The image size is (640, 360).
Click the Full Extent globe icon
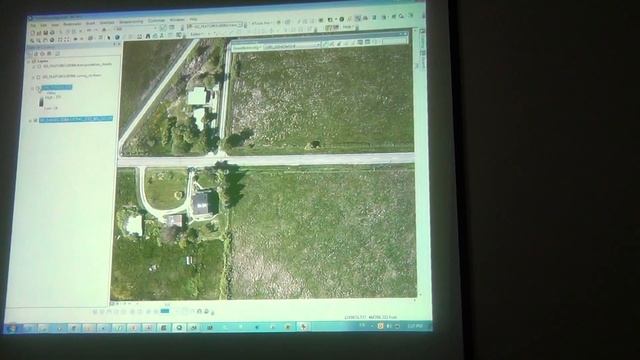[x=52, y=40]
